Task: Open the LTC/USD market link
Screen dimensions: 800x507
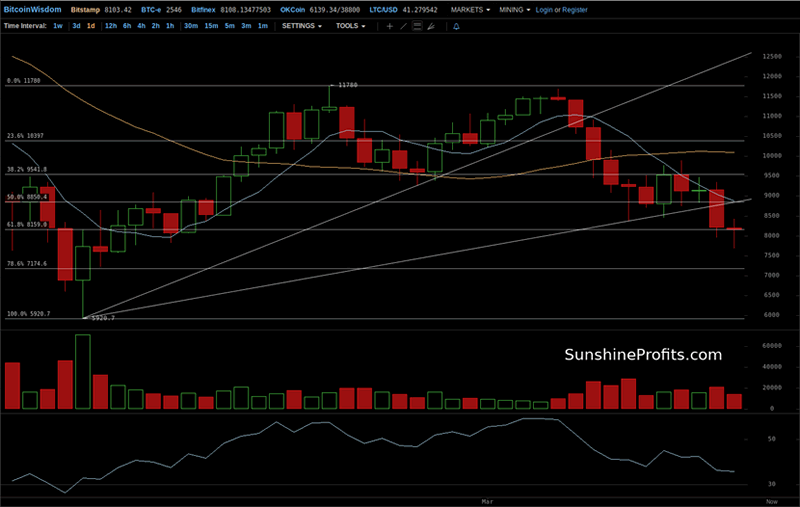Action: tap(383, 10)
